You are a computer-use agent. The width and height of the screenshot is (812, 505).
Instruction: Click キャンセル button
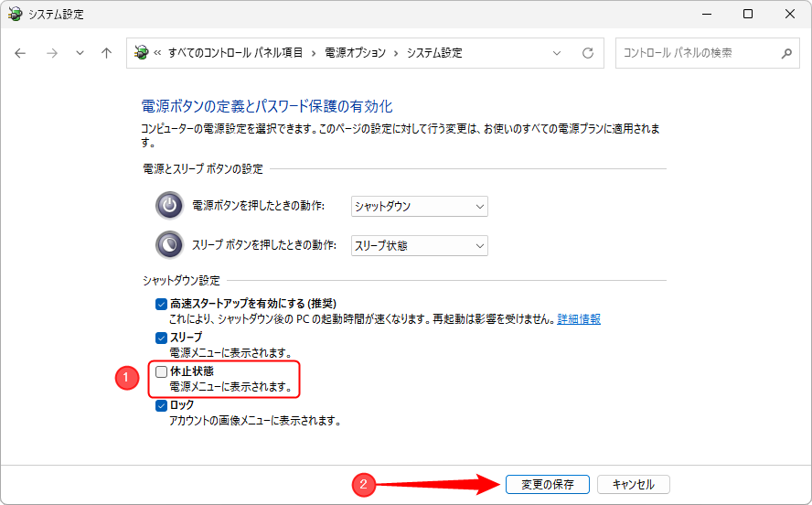pyautogui.click(x=634, y=484)
